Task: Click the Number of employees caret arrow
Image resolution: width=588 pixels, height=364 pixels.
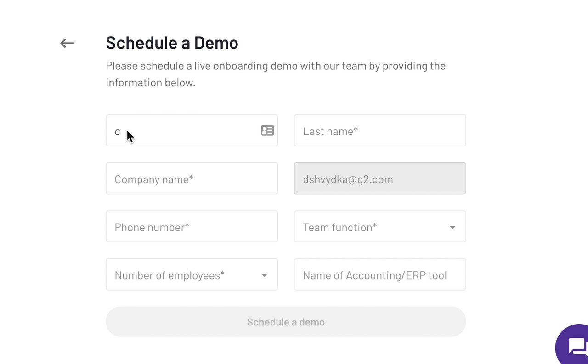Action: (264, 275)
